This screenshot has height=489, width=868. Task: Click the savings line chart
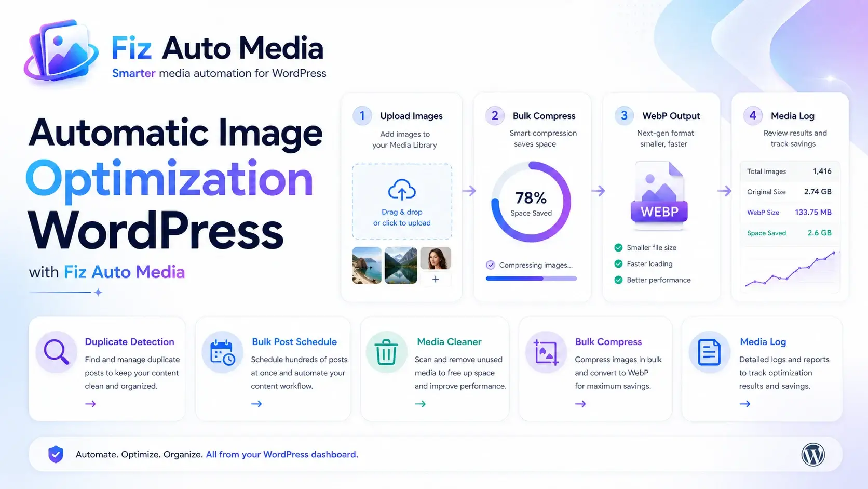[x=790, y=269]
